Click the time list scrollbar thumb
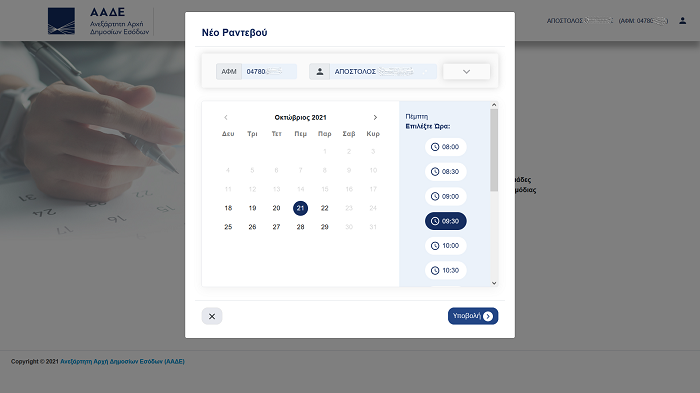 pyautogui.click(x=494, y=150)
